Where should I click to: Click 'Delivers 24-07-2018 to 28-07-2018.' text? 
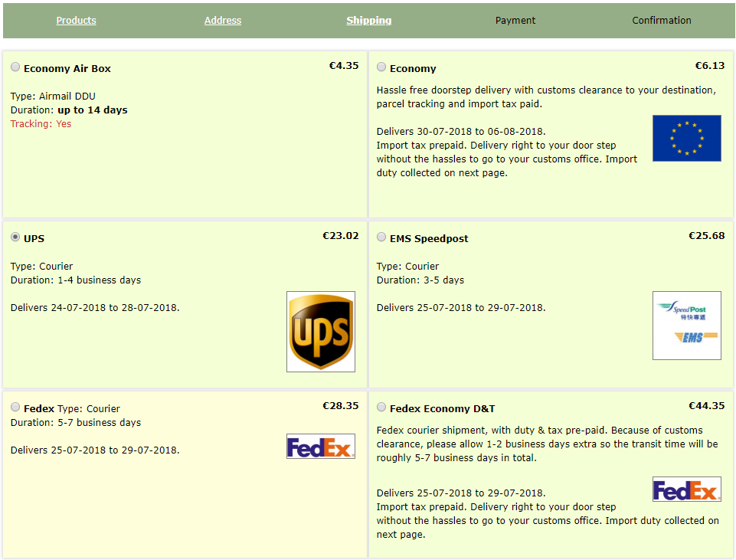95,308
